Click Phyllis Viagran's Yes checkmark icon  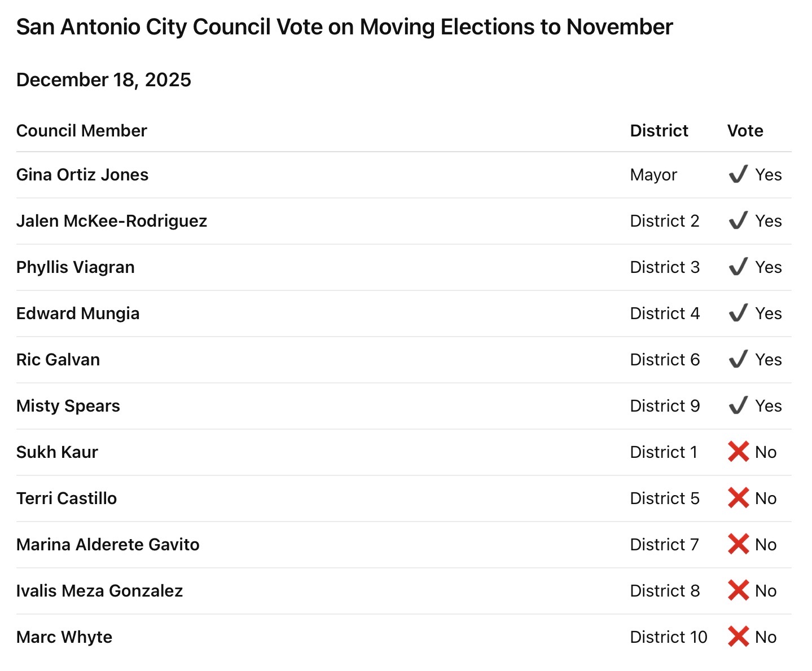(x=738, y=267)
